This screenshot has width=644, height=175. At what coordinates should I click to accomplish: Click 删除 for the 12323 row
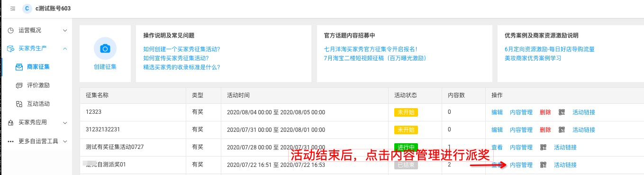coord(545,112)
